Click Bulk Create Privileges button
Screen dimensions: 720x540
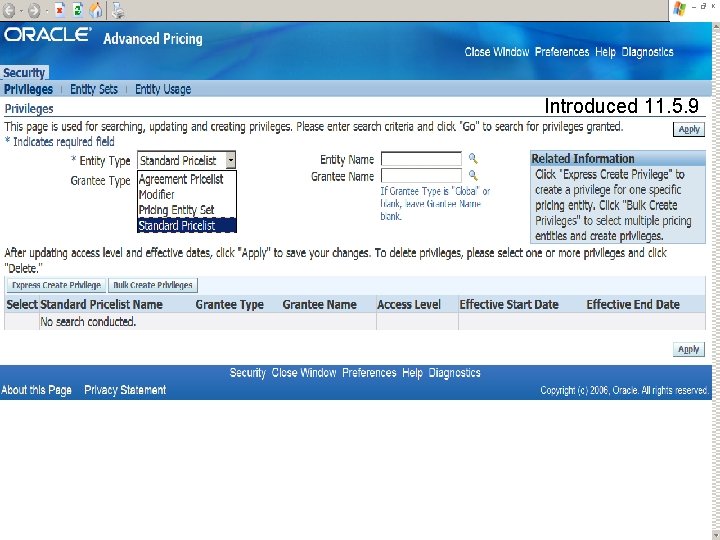coord(153,285)
